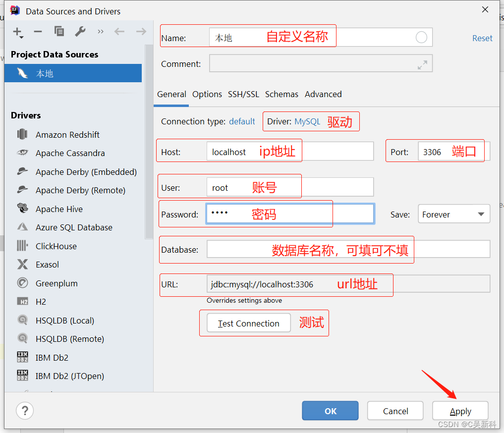Screen dimensions: 504x433
Task: Click Reset link
Action: tap(482, 38)
